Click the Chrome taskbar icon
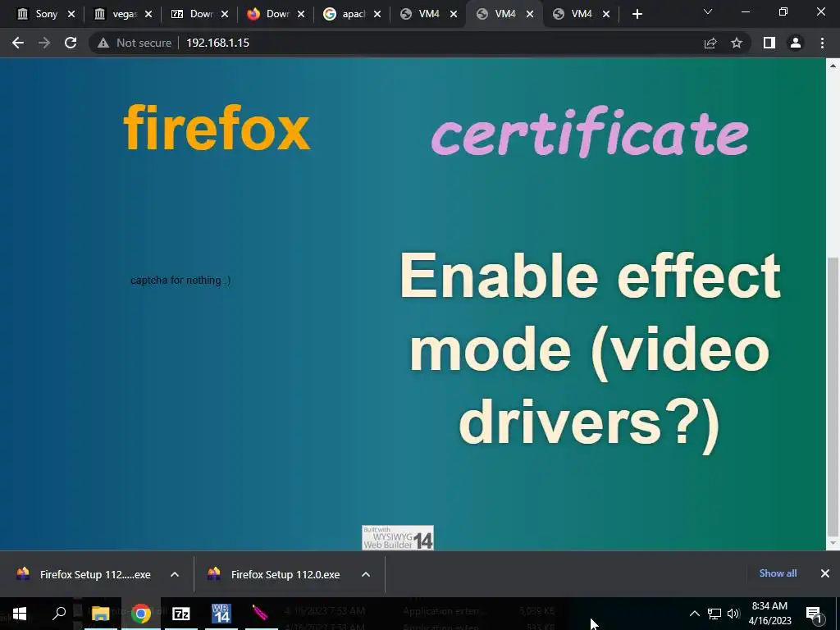The height and width of the screenshot is (630, 840). tap(141, 614)
